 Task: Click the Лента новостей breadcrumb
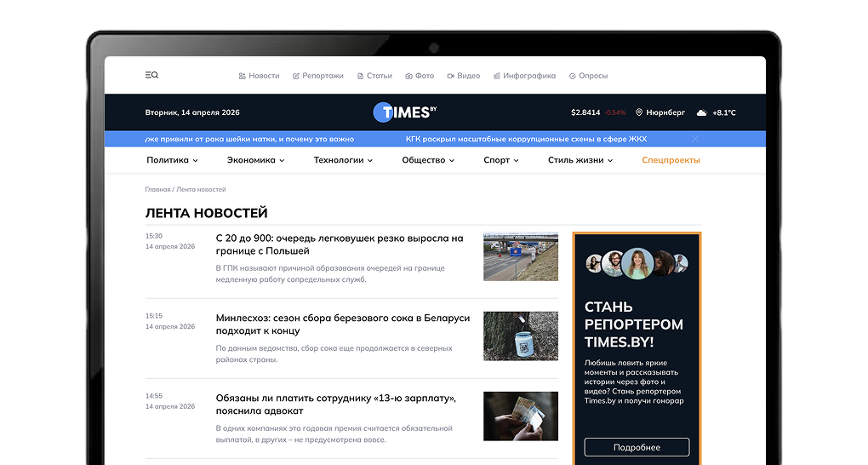[201, 190]
